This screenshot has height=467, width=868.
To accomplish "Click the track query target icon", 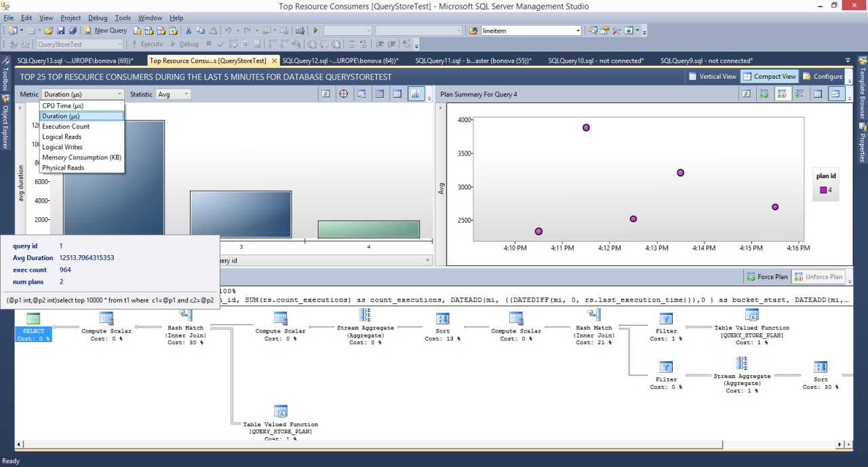I will (x=344, y=94).
